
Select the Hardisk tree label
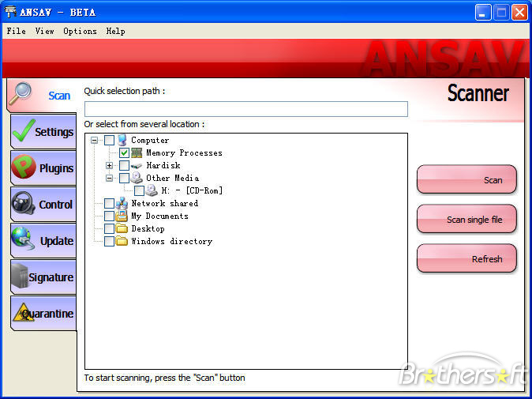tap(163, 165)
